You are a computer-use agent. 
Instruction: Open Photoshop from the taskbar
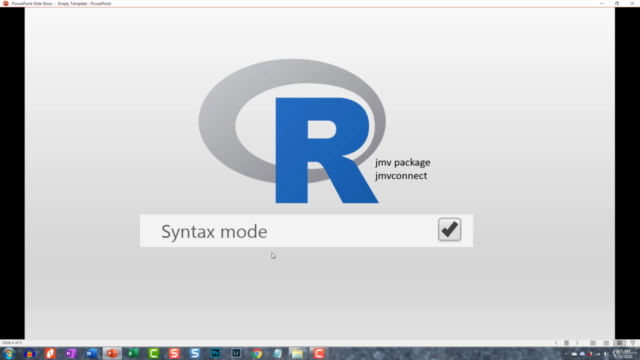[216, 353]
